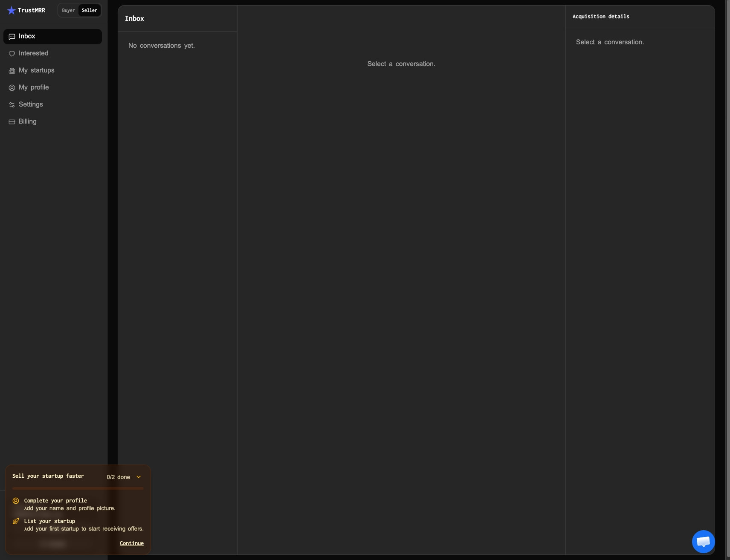Screen dimensions: 730x560
Task: Click the Interested heart icon
Action: click(x=12, y=54)
